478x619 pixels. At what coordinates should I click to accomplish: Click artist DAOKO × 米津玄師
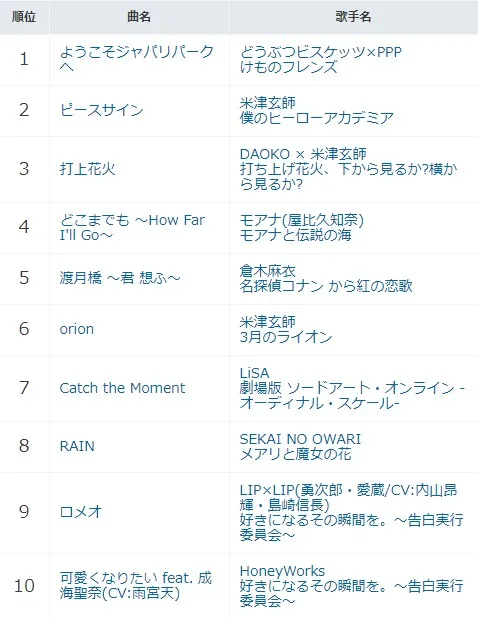pos(303,154)
